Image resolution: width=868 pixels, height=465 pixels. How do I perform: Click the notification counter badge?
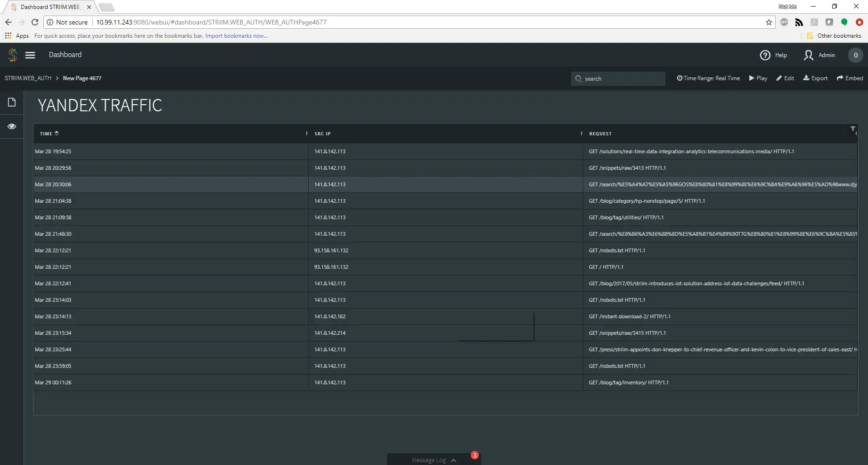855,55
